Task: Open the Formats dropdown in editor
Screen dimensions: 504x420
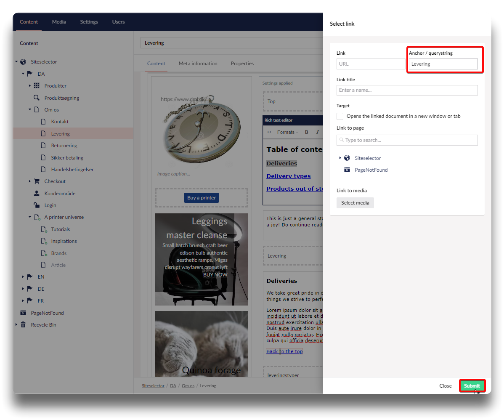Action: (x=287, y=132)
